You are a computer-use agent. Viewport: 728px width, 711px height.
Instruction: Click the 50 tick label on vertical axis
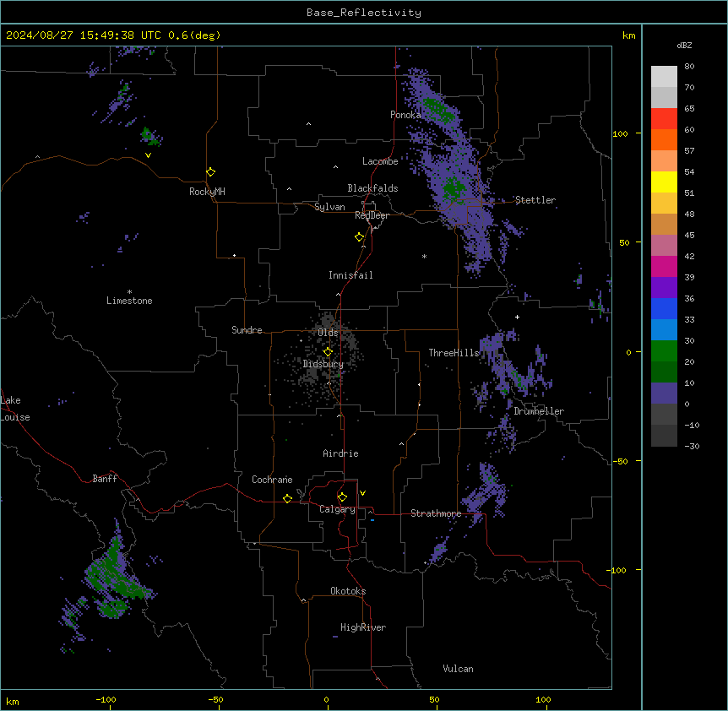pos(624,242)
